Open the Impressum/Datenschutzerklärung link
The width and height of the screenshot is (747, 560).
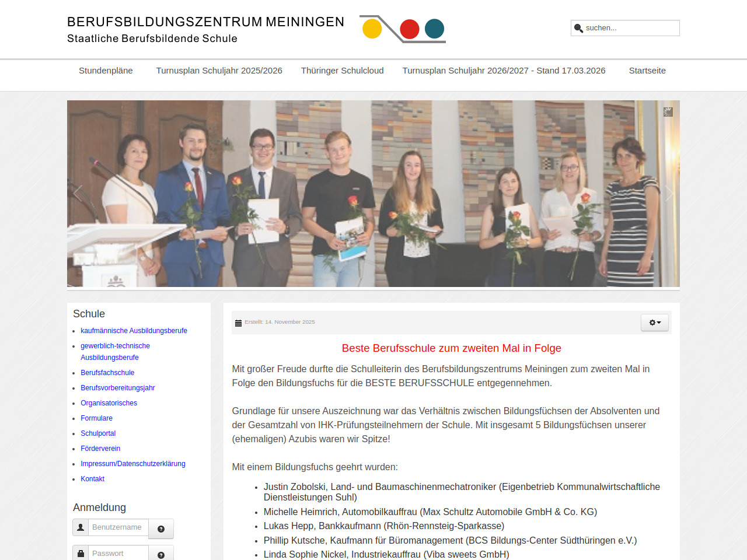click(132, 464)
